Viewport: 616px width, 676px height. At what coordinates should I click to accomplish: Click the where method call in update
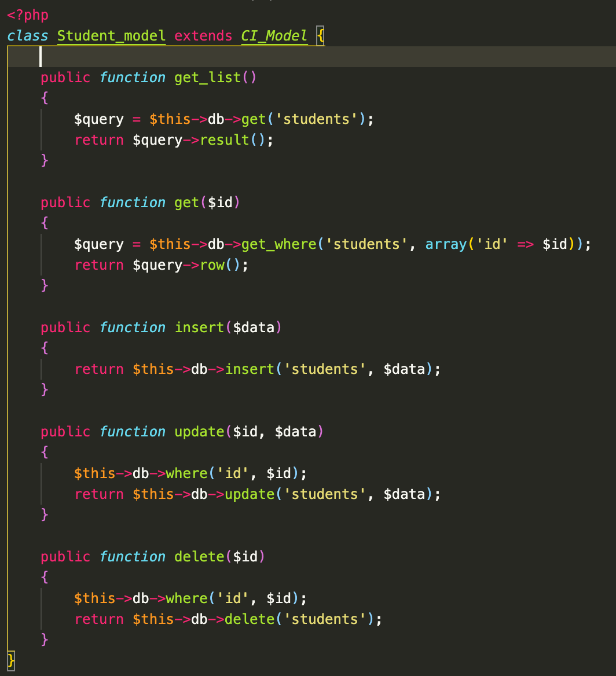click(186, 473)
